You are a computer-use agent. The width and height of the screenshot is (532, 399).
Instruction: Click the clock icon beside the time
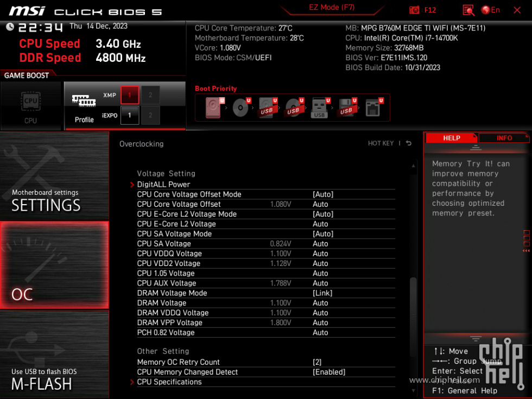tap(10, 27)
